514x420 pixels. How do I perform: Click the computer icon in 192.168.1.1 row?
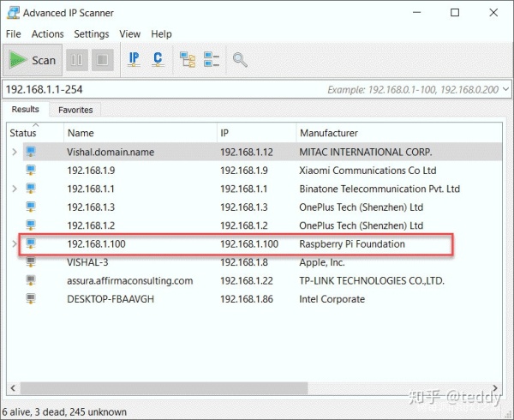(31, 189)
